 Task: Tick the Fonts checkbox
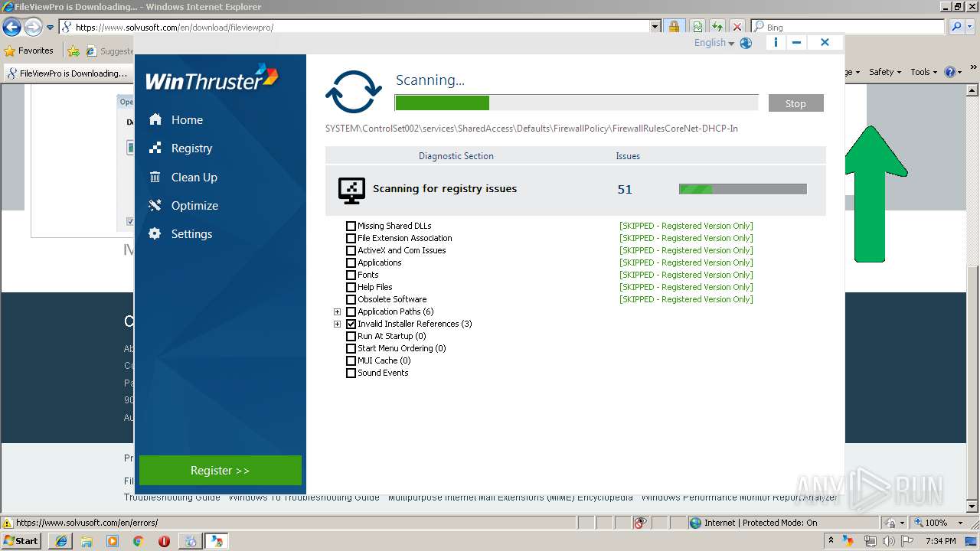(x=351, y=275)
